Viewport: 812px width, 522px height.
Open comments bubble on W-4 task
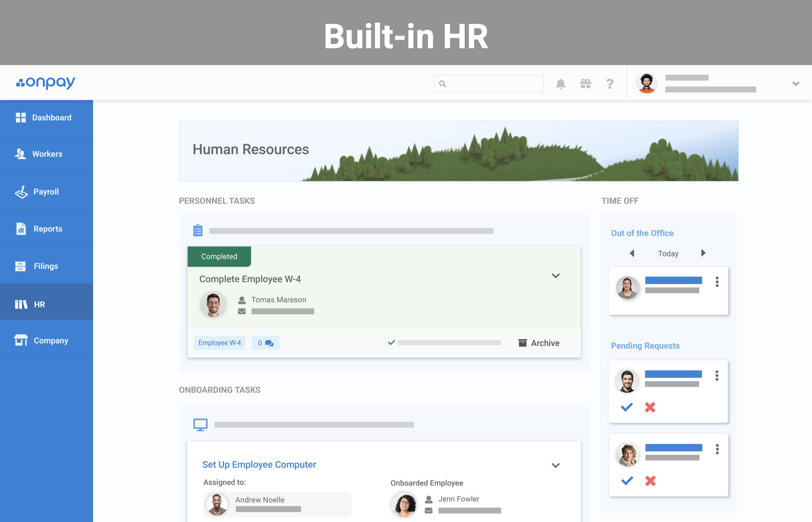[266, 343]
